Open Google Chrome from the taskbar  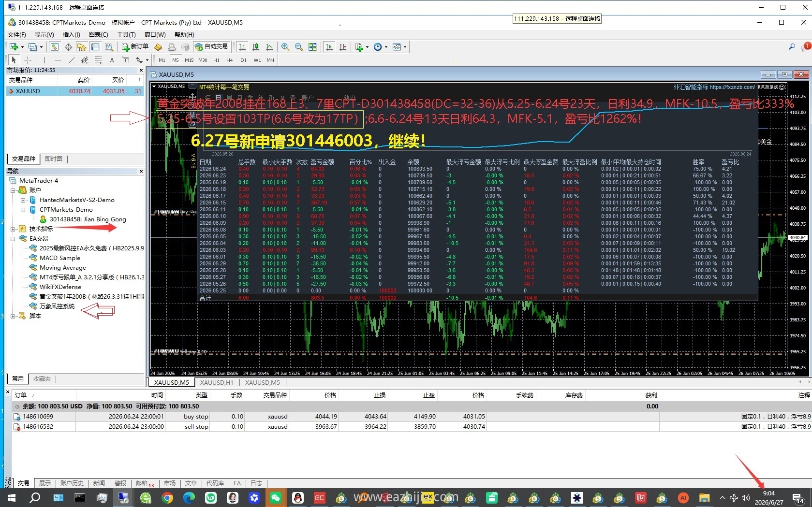pyautogui.click(x=167, y=498)
